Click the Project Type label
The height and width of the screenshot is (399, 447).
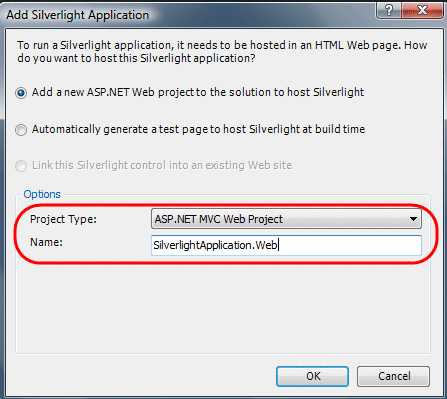pos(63,219)
